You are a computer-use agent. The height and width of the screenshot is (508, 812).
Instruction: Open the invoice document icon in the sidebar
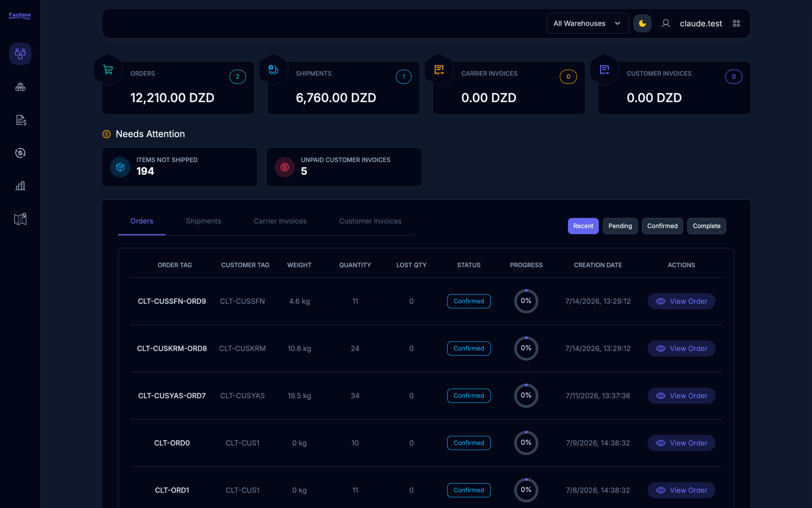(x=21, y=120)
